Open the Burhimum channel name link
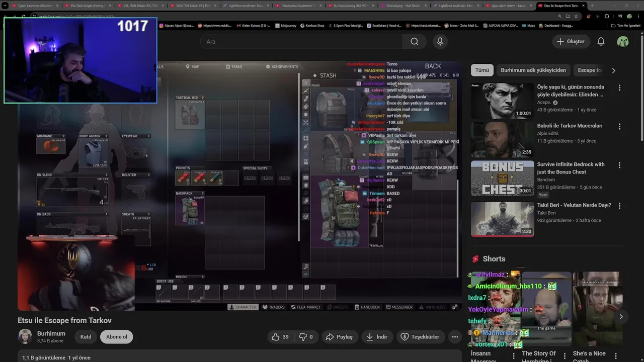 [51, 333]
